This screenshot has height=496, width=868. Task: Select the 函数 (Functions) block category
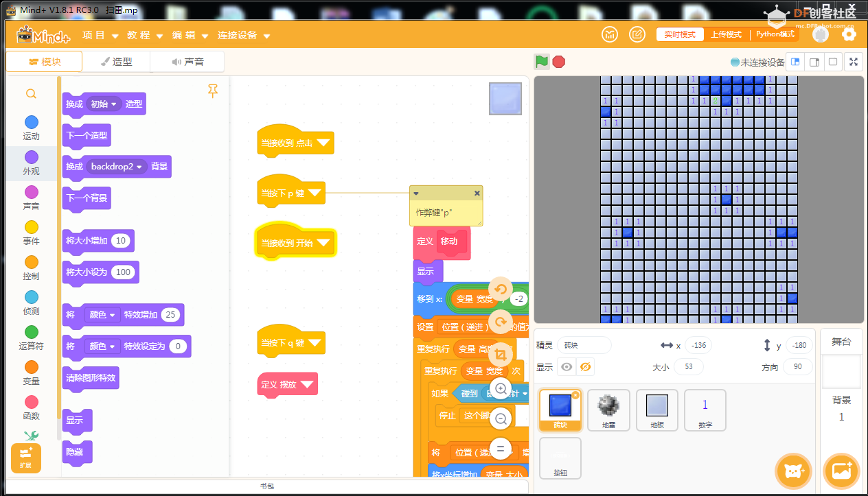[31, 408]
